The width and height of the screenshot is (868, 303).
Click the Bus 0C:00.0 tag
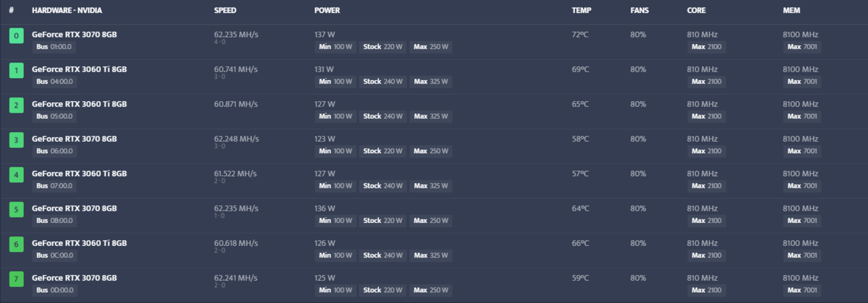[x=54, y=256]
